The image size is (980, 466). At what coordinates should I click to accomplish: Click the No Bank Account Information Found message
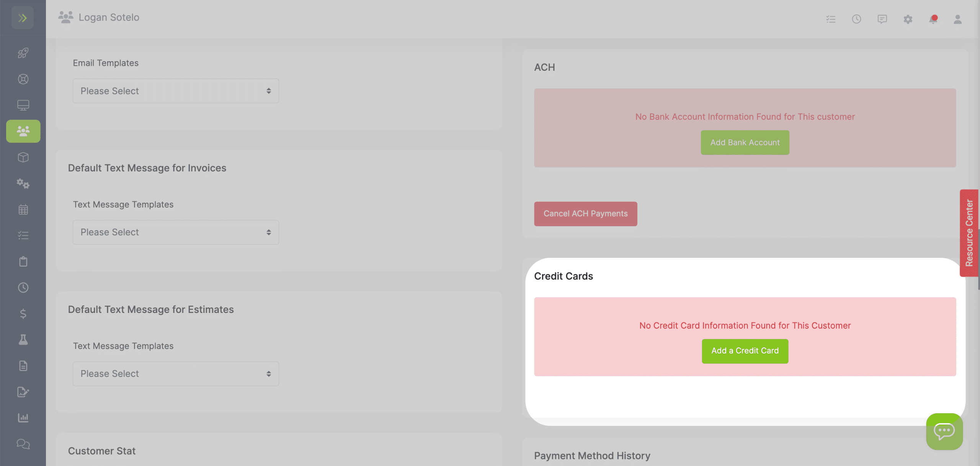(x=745, y=117)
